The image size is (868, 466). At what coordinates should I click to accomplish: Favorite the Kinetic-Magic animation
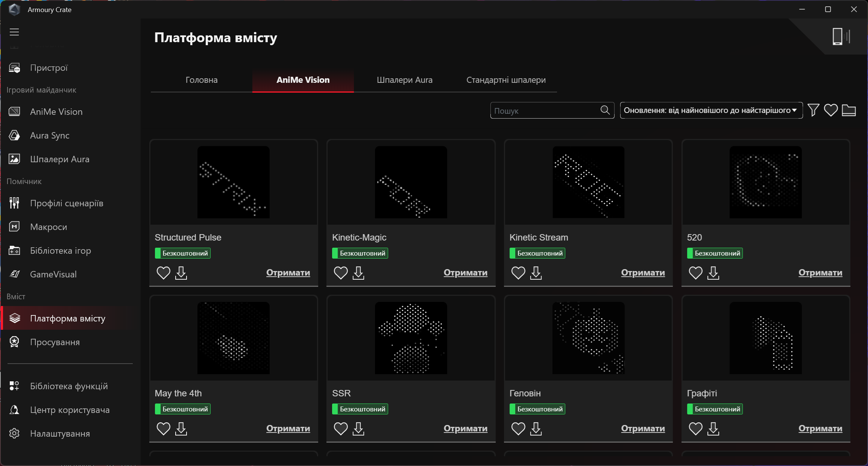point(341,273)
